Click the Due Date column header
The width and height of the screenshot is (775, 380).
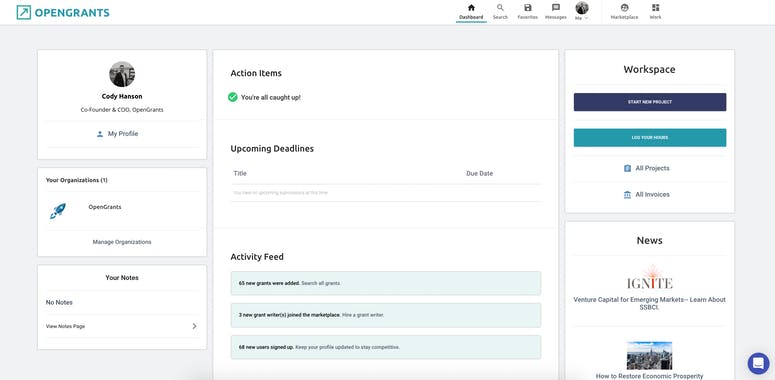pos(479,173)
